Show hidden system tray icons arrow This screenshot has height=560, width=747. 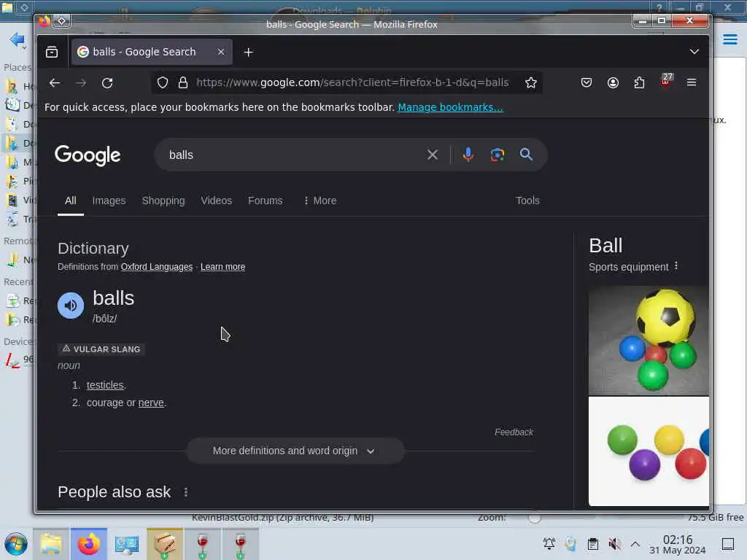pyautogui.click(x=635, y=543)
